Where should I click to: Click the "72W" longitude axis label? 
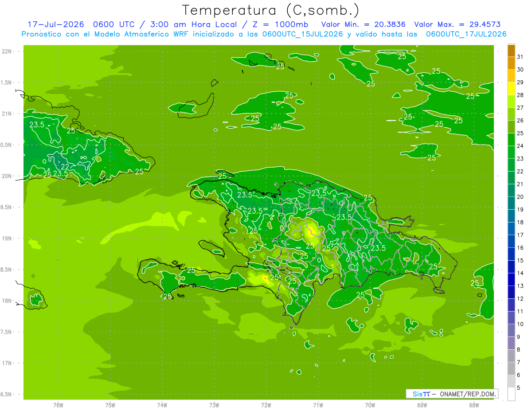click(266, 405)
